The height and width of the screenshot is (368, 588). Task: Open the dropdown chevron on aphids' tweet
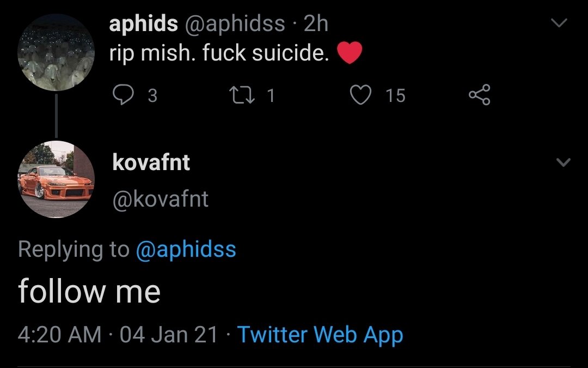click(560, 23)
